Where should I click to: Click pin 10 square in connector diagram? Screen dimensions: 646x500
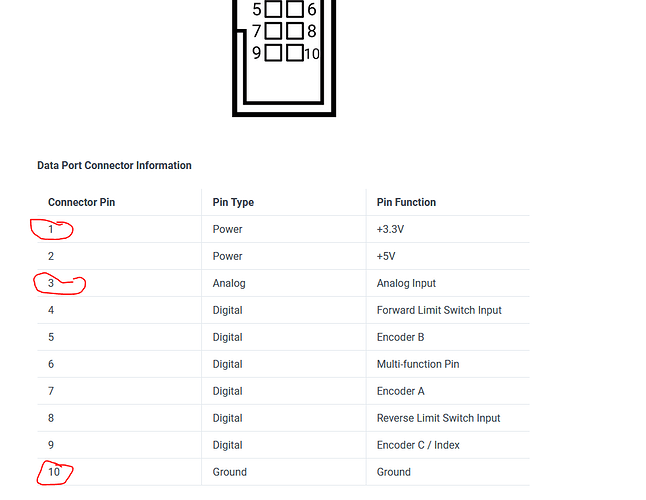click(x=295, y=53)
